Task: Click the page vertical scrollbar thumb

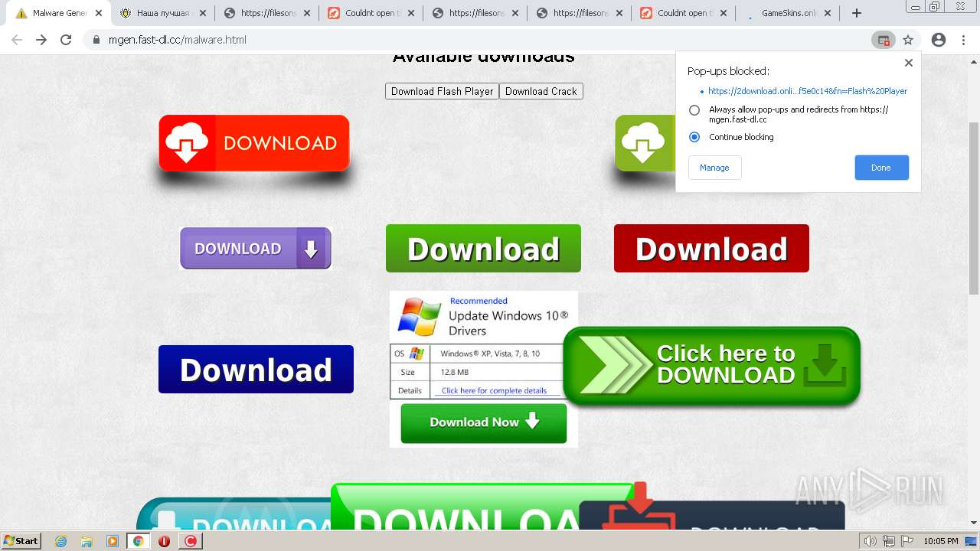Action: 974,207
